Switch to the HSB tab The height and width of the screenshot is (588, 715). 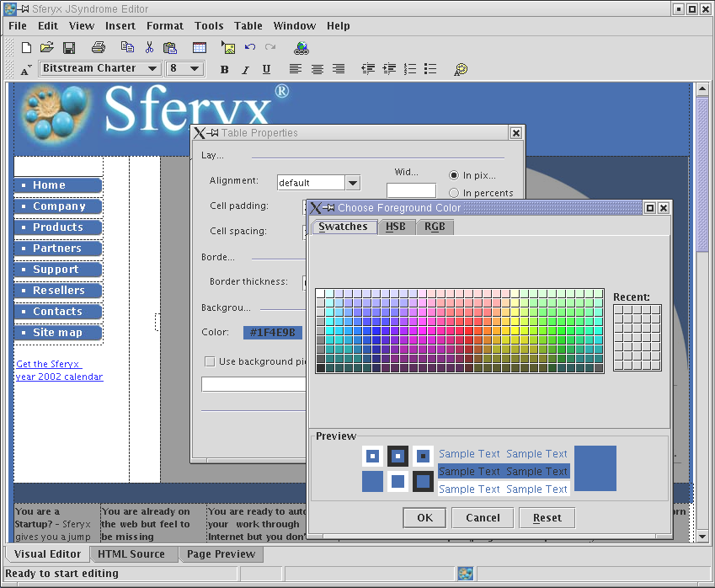coord(395,227)
